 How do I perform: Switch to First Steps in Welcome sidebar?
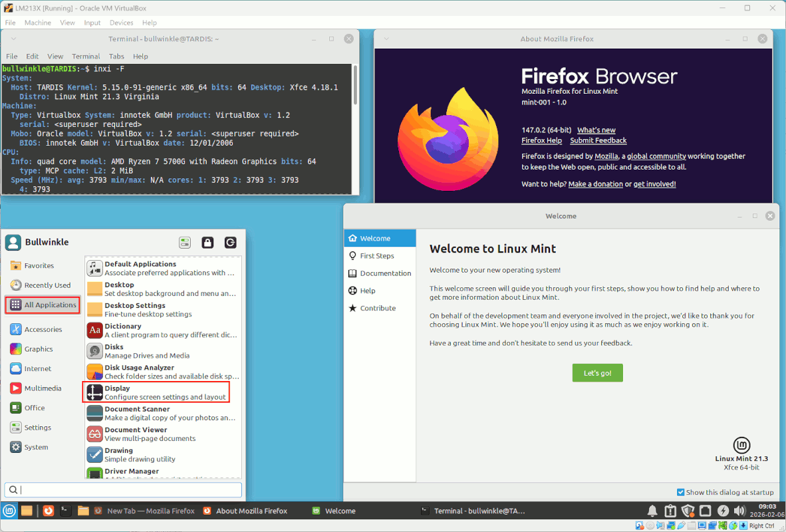(x=380, y=256)
